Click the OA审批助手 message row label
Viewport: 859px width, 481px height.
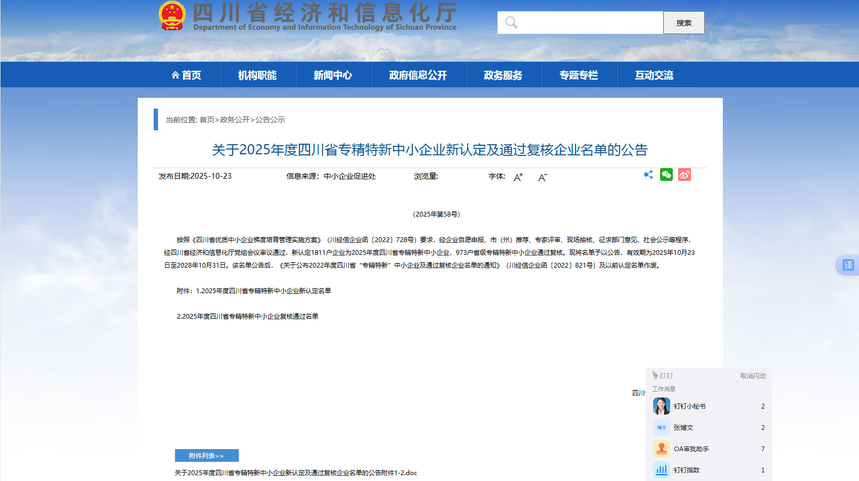pyautogui.click(x=691, y=449)
